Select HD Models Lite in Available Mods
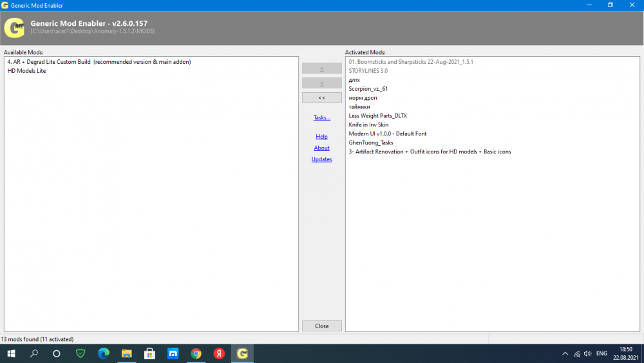The width and height of the screenshot is (644, 363). (x=26, y=71)
